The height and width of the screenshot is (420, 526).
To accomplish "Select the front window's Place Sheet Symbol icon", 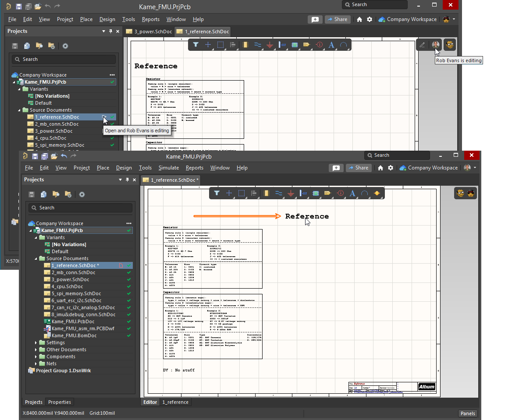I will point(315,193).
